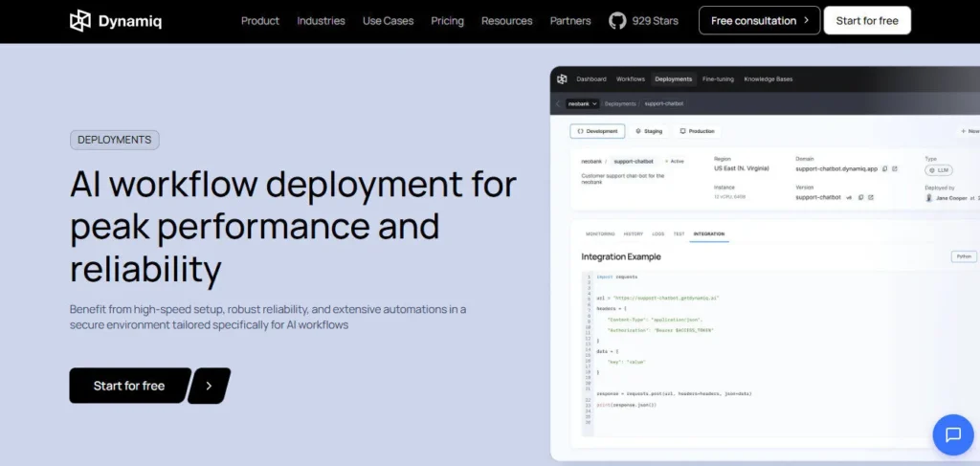Click the import requests code line
This screenshot has height=466, width=980.
617,277
